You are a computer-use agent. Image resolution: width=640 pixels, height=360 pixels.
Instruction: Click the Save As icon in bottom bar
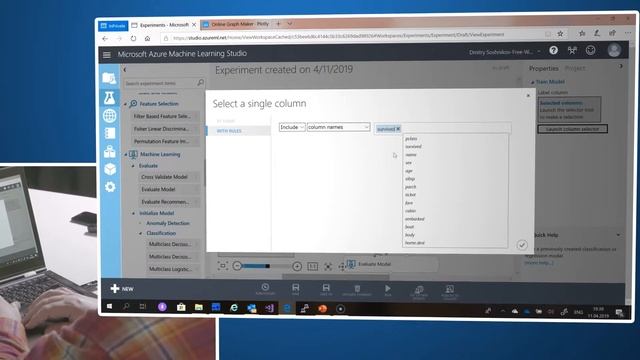326,289
